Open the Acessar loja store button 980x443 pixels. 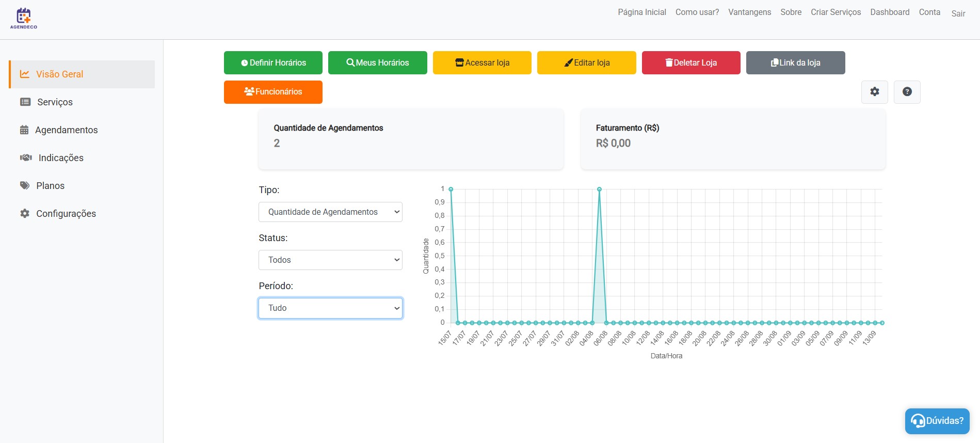pos(482,63)
